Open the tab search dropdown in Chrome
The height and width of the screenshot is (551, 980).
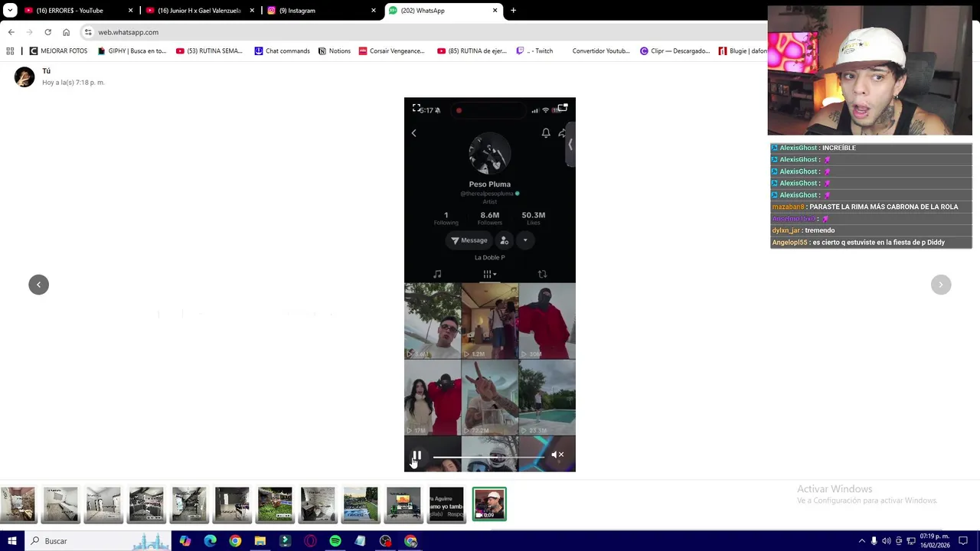pyautogui.click(x=10, y=11)
